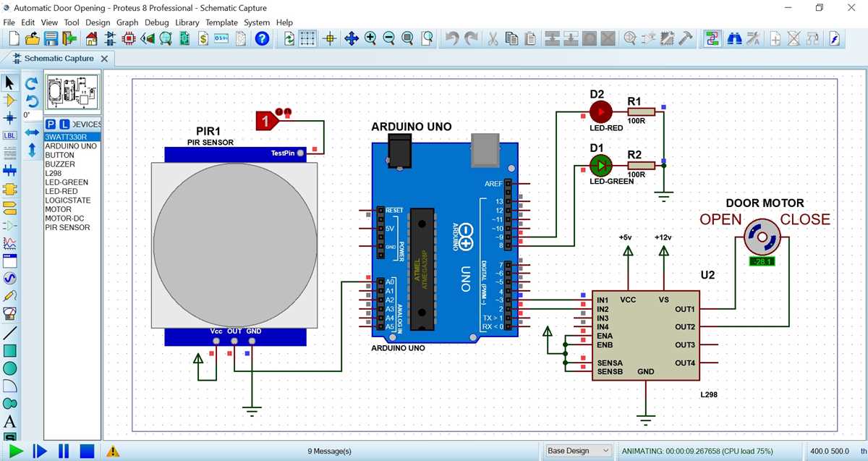
Task: Save the project with the floppy disk icon
Action: point(51,38)
